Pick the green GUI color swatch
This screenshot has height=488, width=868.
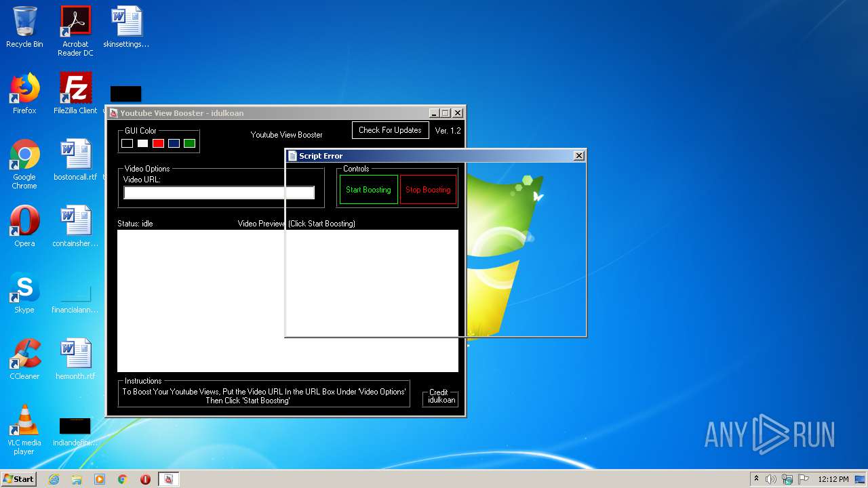coord(189,143)
